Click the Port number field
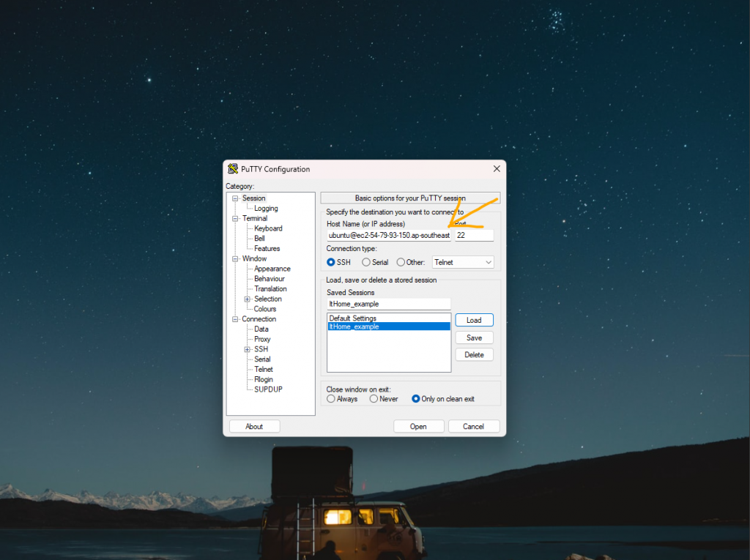Viewport: 750px width, 560px height. [474, 235]
